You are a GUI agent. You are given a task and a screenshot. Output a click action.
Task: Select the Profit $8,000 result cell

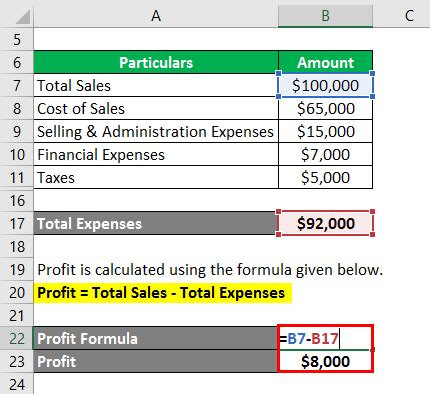point(325,361)
